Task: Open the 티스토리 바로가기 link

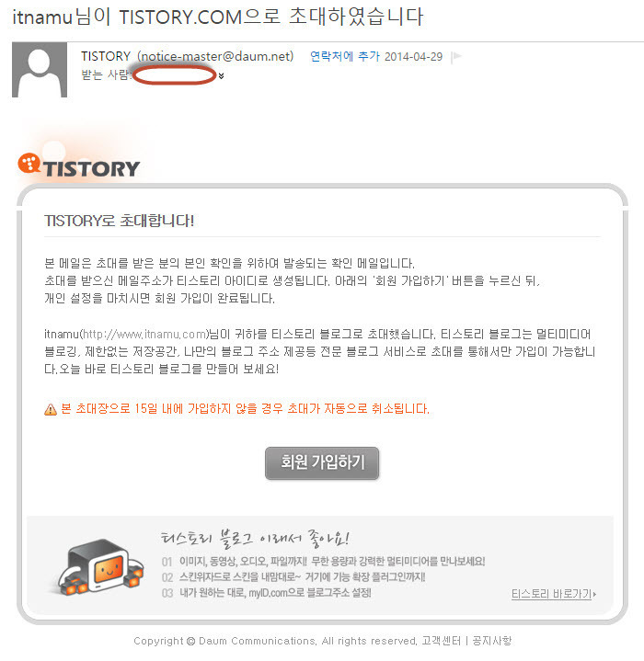Action: coord(551,594)
